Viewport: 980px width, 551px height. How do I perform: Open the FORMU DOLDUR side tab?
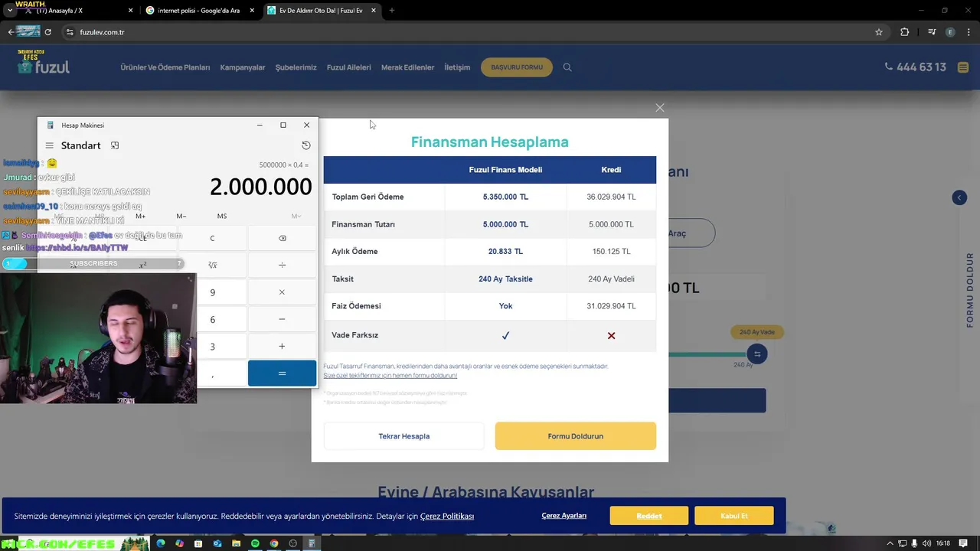(970, 290)
